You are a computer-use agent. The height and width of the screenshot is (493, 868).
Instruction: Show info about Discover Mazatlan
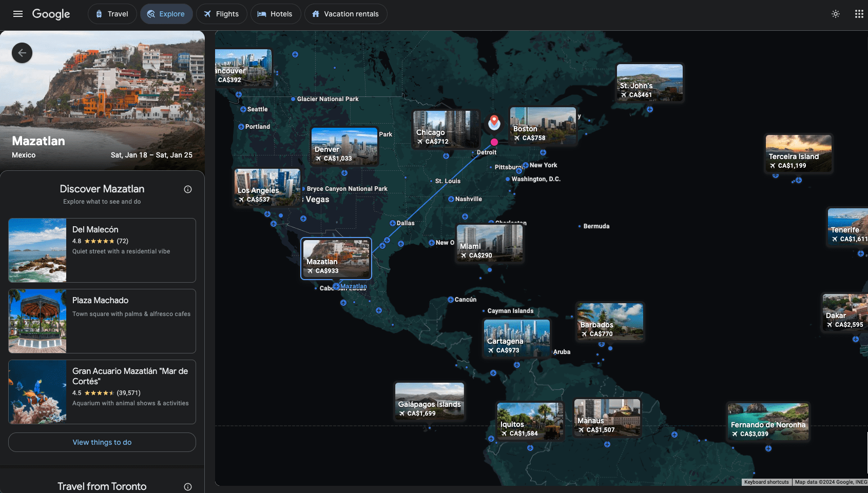(188, 189)
